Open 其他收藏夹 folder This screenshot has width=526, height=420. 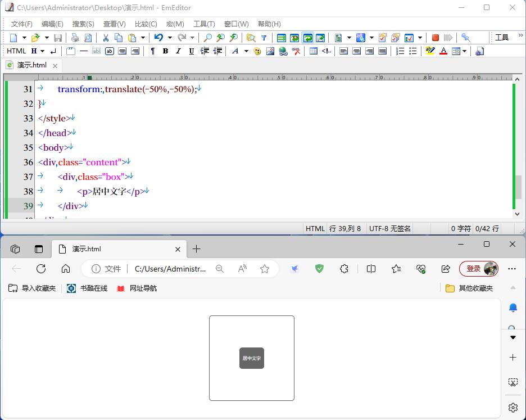[x=469, y=288]
